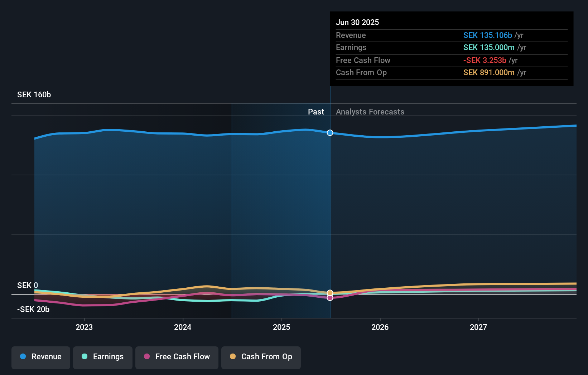The height and width of the screenshot is (375, 588).
Task: Click the 'SEK 0' y-axis label
Action: pos(28,285)
